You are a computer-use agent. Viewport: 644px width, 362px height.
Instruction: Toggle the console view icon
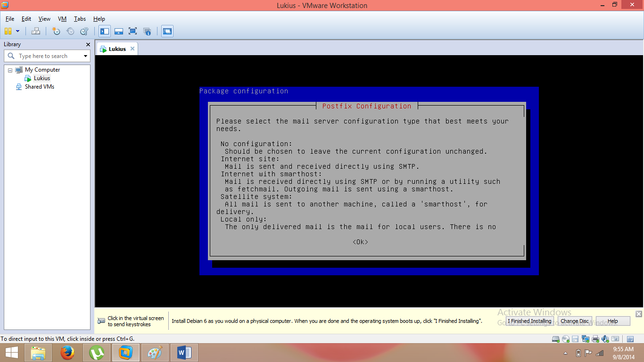(x=167, y=31)
